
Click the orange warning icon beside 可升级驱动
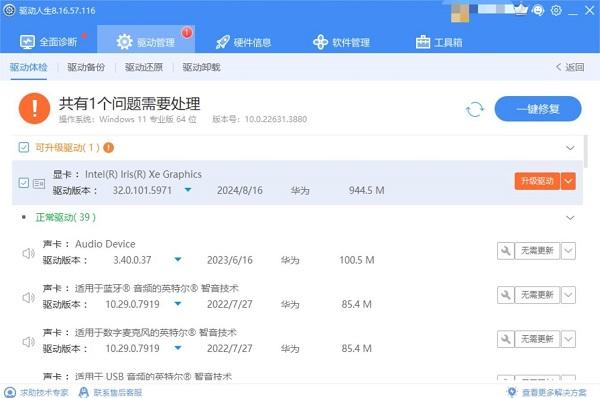[x=109, y=147]
